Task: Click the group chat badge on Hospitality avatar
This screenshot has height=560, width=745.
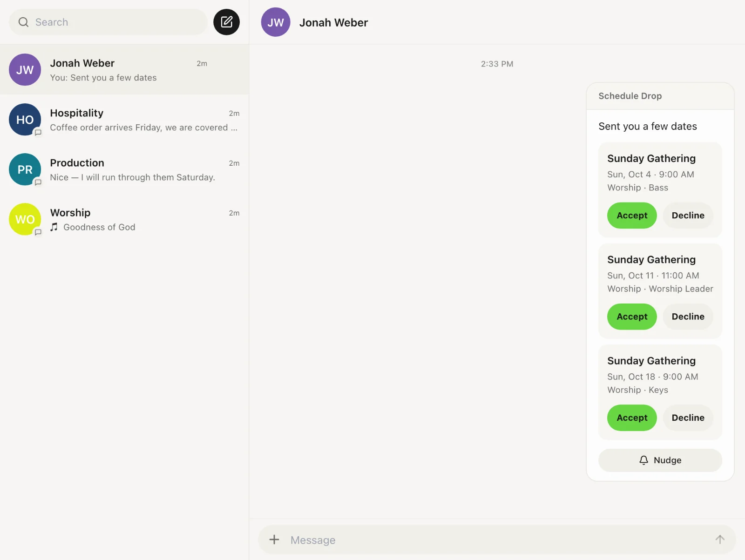Action: point(38,133)
